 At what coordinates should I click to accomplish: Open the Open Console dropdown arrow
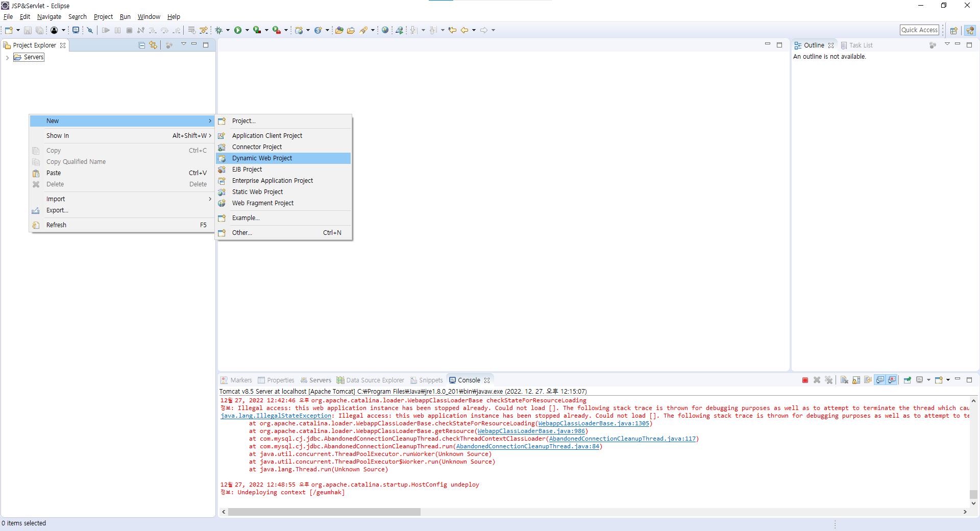click(x=948, y=380)
